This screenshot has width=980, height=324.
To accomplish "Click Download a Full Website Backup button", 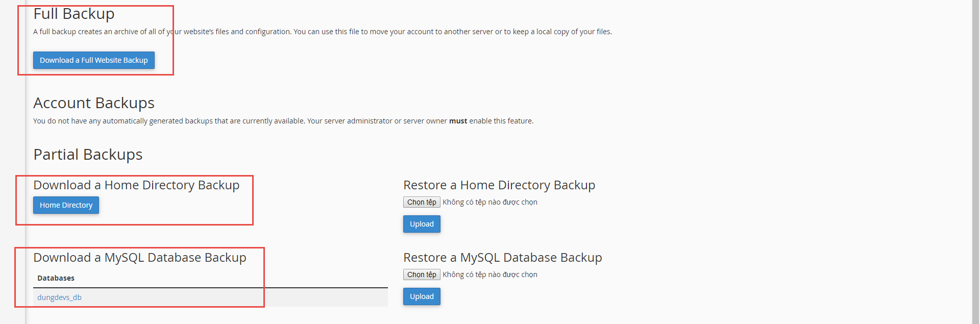I will pos(93,60).
